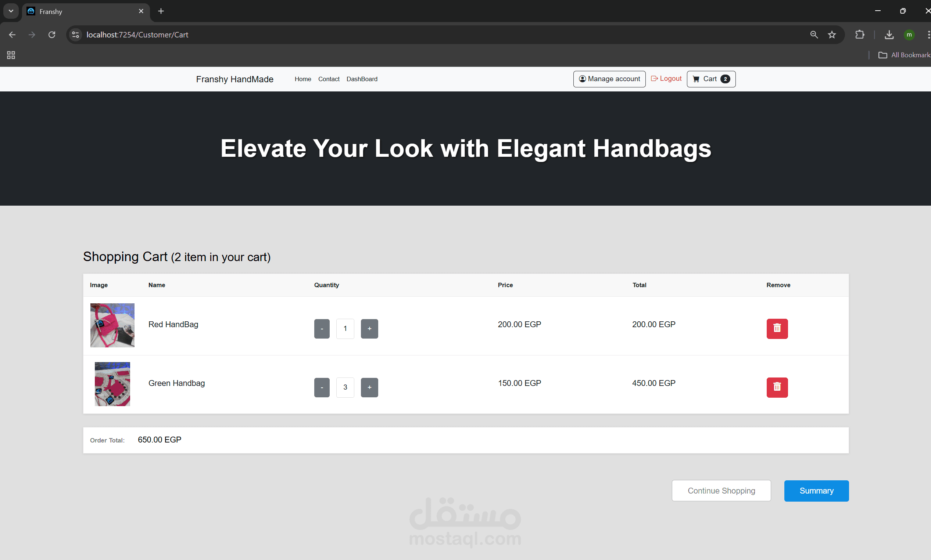Open the All Bookmarks folder
The image size is (931, 560).
coord(905,55)
